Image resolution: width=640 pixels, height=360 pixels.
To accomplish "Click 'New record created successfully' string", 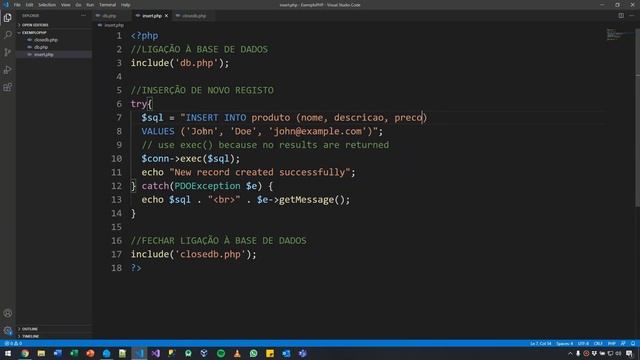I will click(260, 172).
